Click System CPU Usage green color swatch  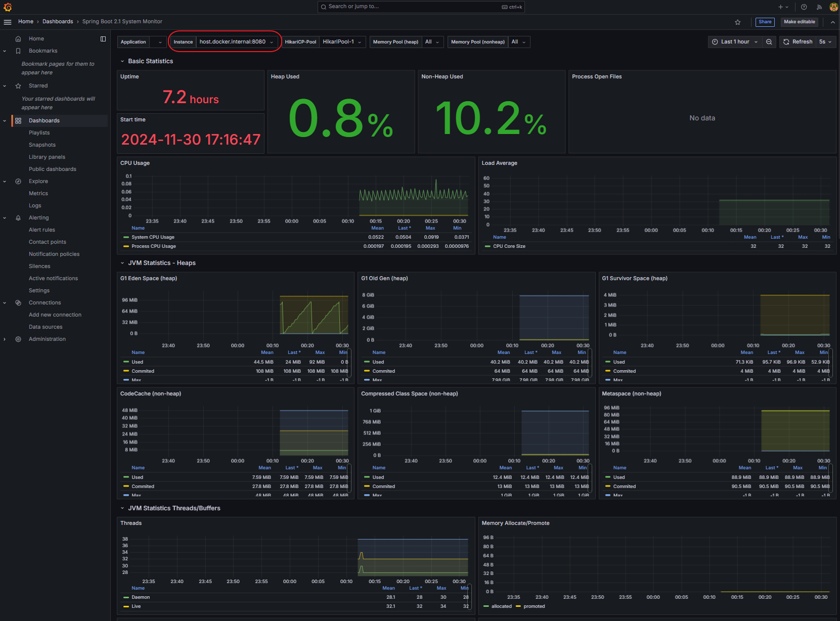[x=126, y=237]
